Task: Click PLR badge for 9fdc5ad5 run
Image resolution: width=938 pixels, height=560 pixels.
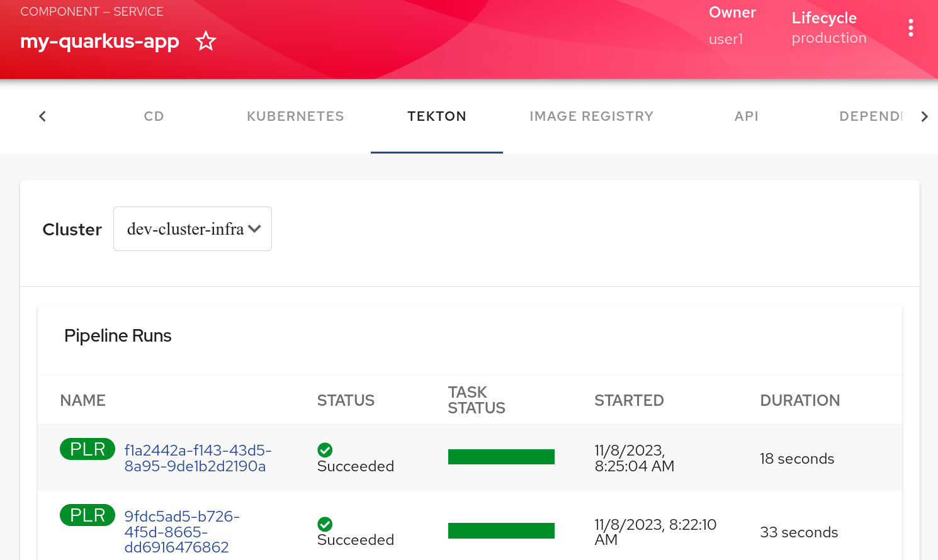Action: pos(88,515)
